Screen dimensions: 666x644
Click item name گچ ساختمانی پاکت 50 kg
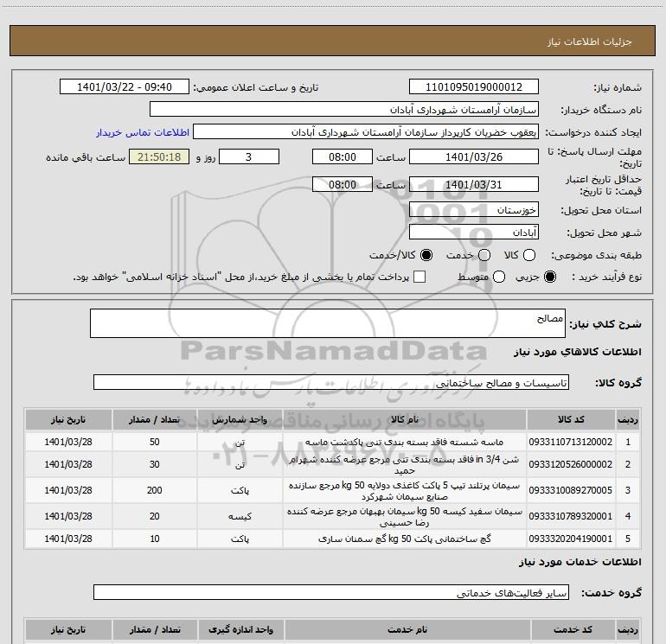405,539
